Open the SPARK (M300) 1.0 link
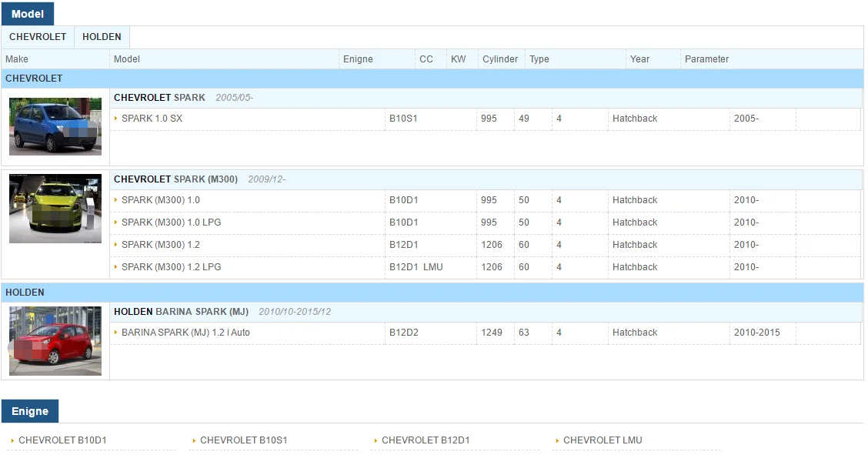The height and width of the screenshot is (455, 868). point(161,200)
